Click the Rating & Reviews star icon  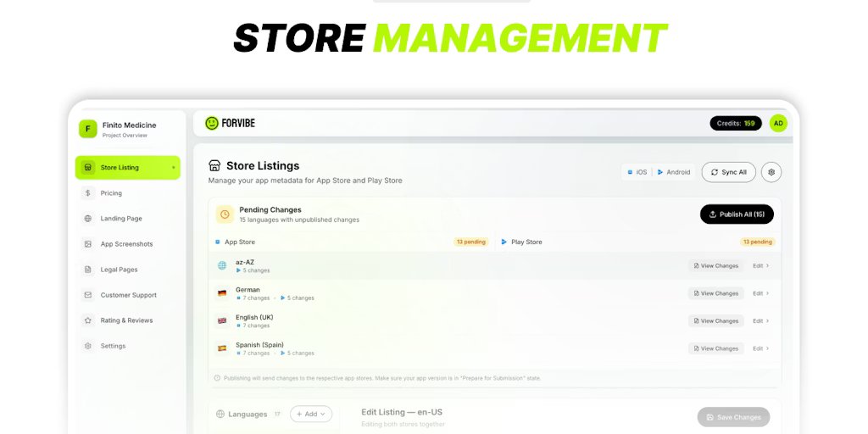pyautogui.click(x=87, y=320)
